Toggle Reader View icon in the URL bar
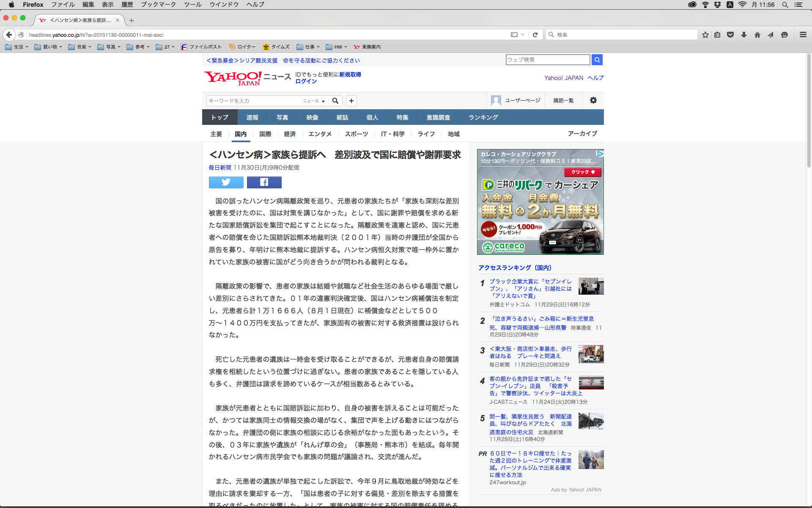This screenshot has height=508, width=812. click(514, 35)
